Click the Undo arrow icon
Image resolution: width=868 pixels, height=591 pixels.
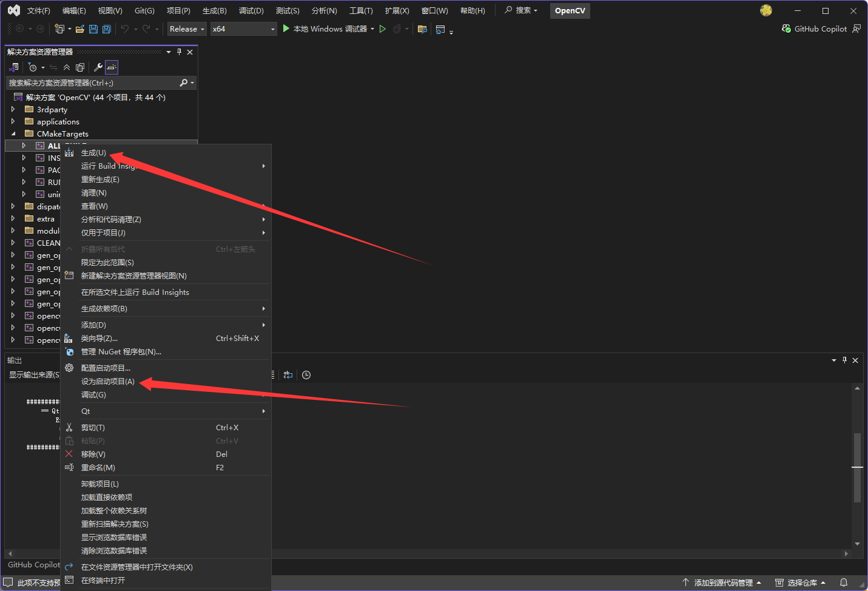click(125, 29)
